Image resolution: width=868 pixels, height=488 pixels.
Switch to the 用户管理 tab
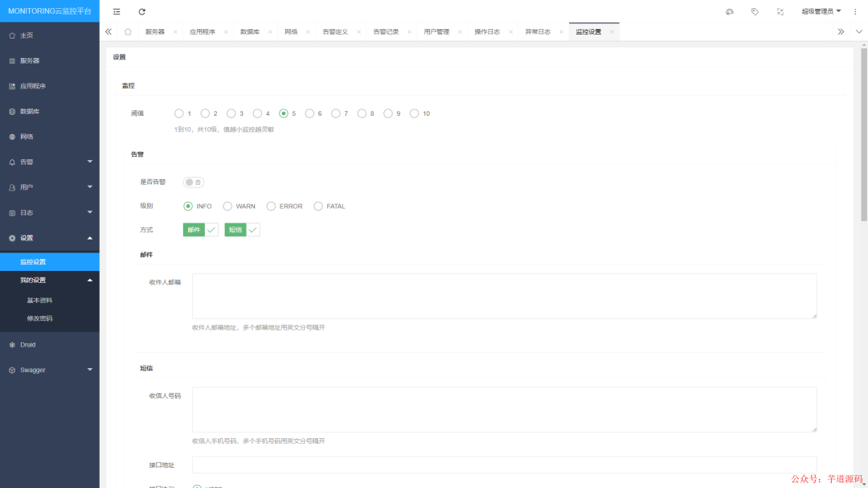tap(436, 32)
